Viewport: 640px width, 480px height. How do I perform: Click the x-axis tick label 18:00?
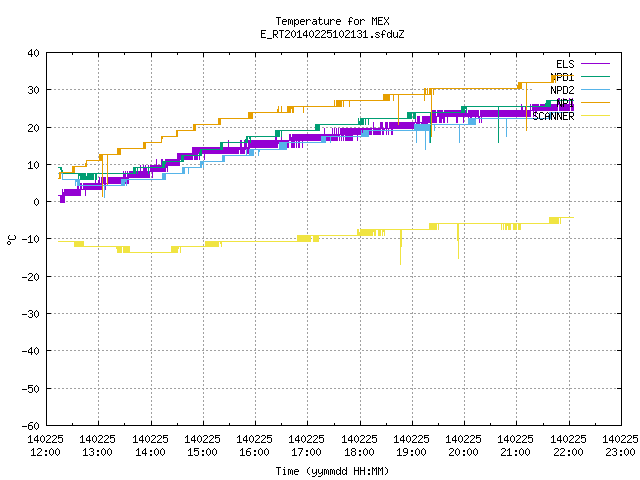click(x=359, y=452)
